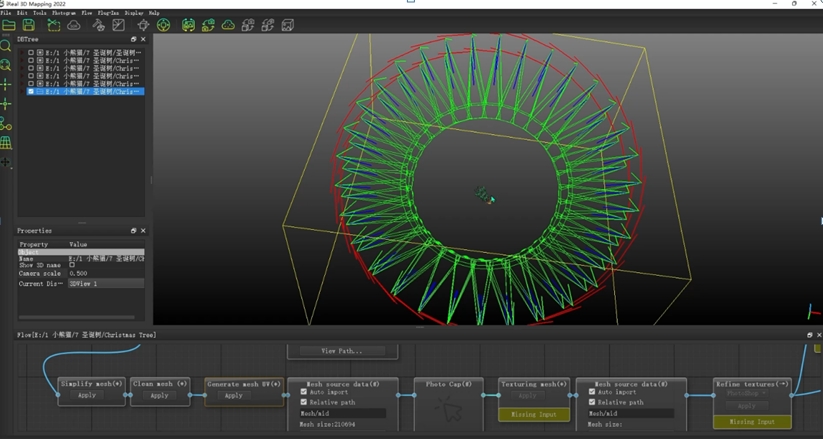The height and width of the screenshot is (439, 823).
Task: Select the four-arrow move sidebar icon
Action: 5,162
